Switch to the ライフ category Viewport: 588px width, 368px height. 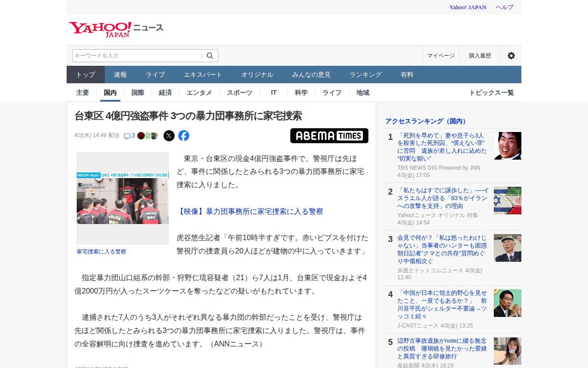[332, 92]
